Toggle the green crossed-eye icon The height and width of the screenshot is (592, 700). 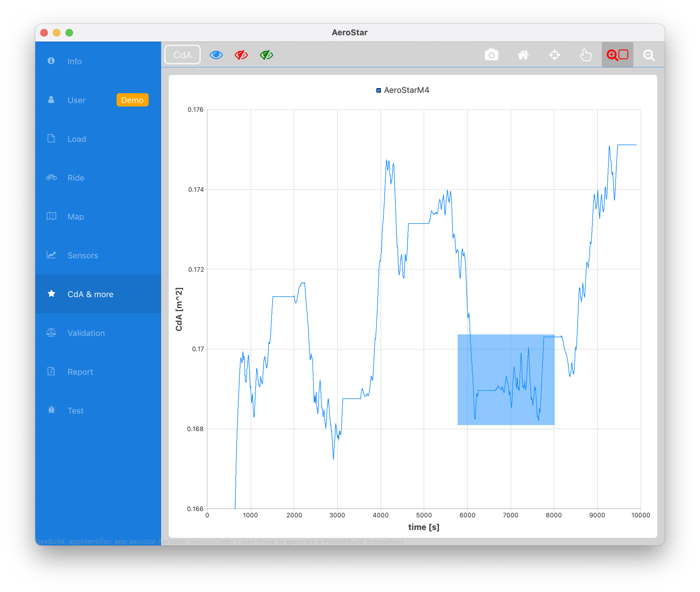[x=266, y=55]
